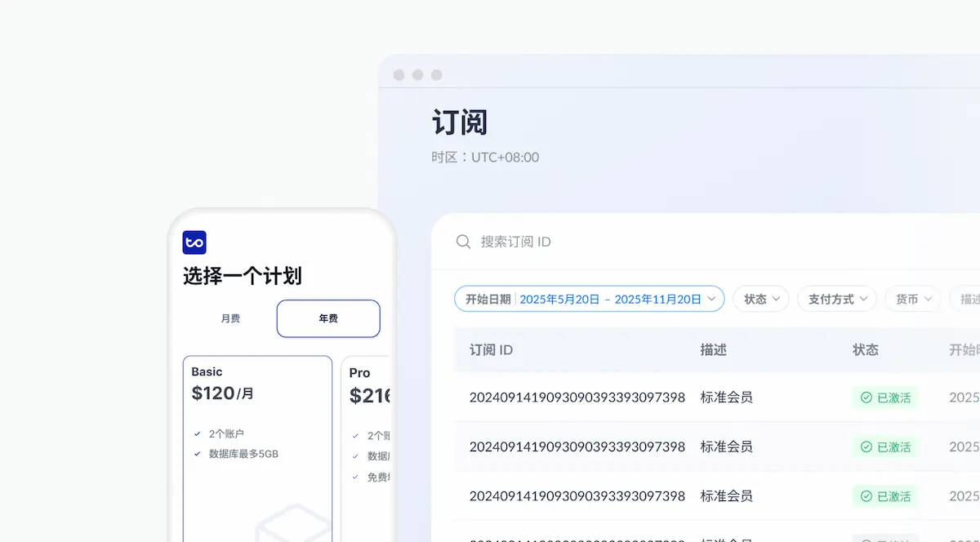980x542 pixels.
Task: Click the 订阅 ID column header
Action: (491, 349)
